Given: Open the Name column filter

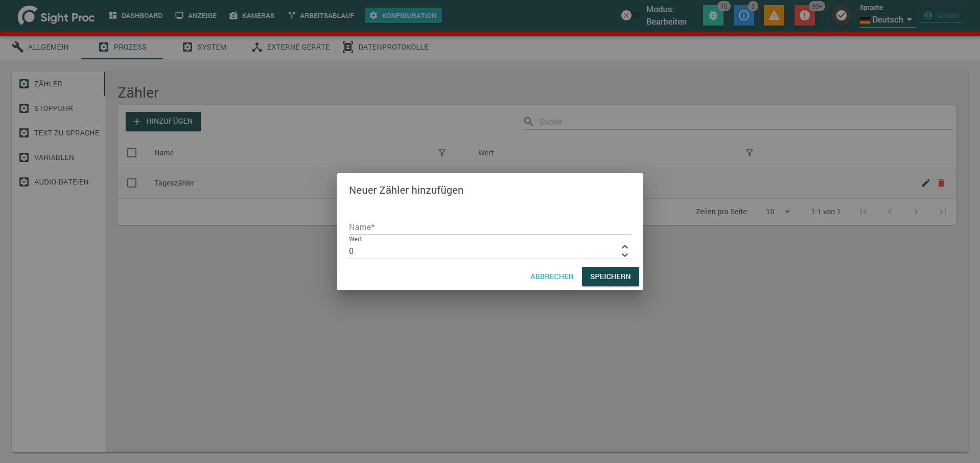Looking at the screenshot, I should 442,153.
